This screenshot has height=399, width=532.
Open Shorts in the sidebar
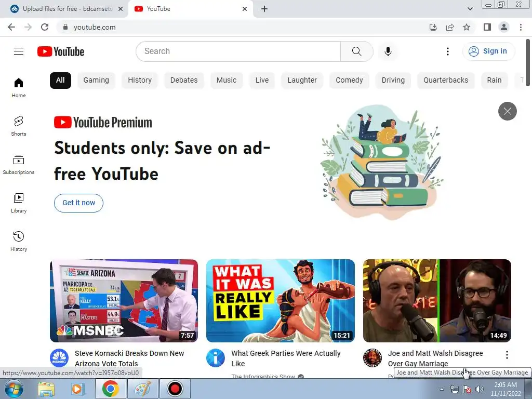(19, 126)
